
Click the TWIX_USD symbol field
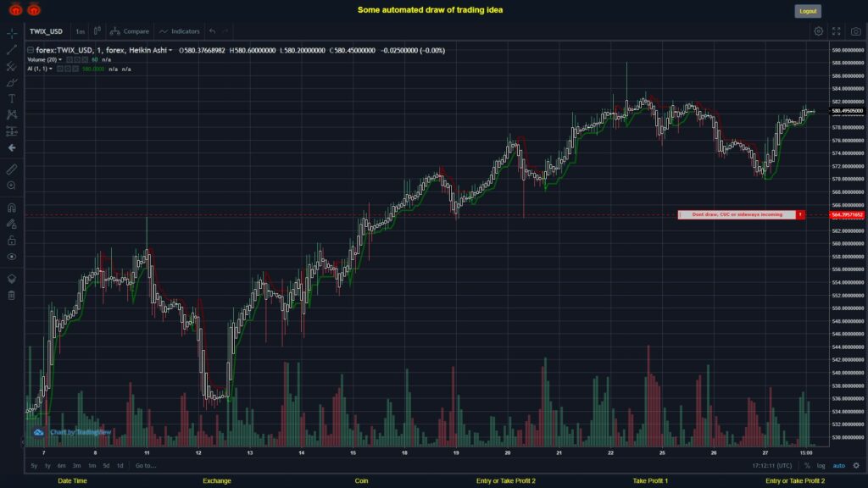(47, 31)
